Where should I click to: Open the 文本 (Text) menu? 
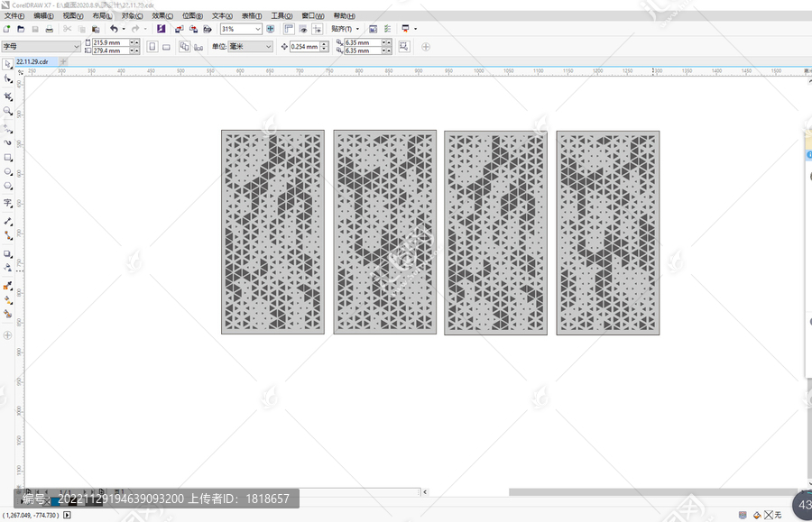pos(222,16)
